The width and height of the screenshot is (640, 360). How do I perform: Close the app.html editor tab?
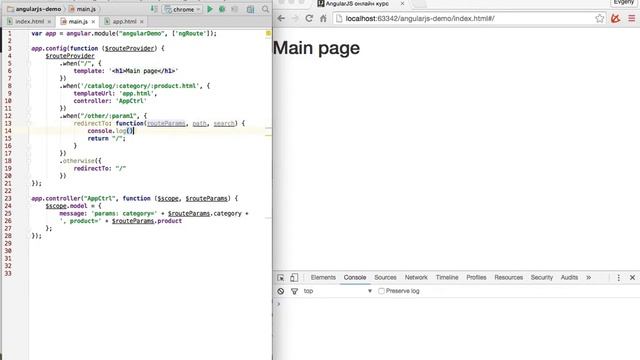142,22
